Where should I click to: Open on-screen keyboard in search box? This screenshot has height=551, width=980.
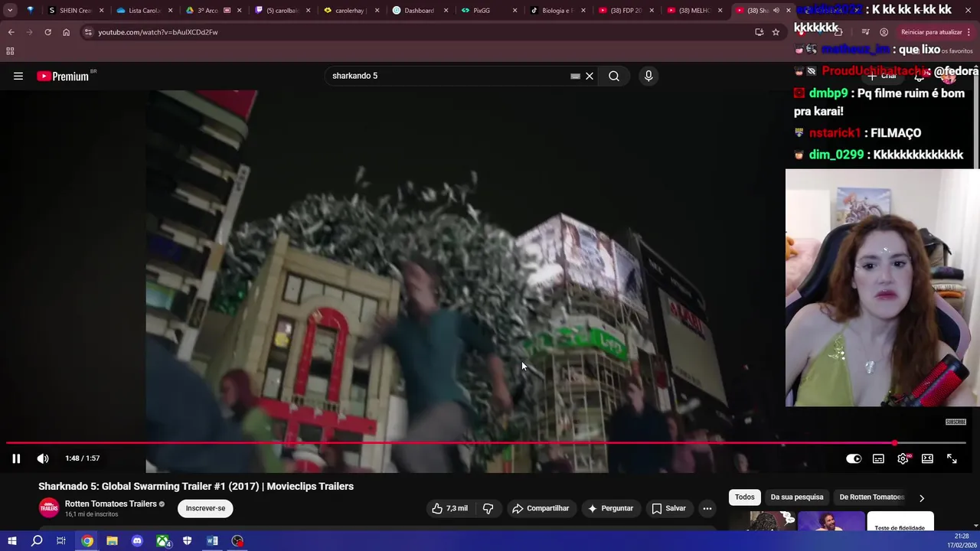click(575, 76)
